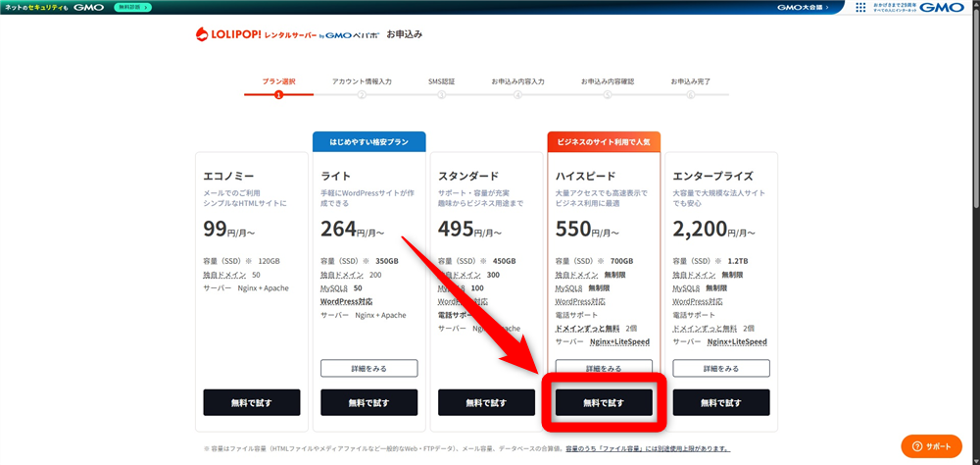Click 無料で試す for ライト plan

[x=369, y=402]
